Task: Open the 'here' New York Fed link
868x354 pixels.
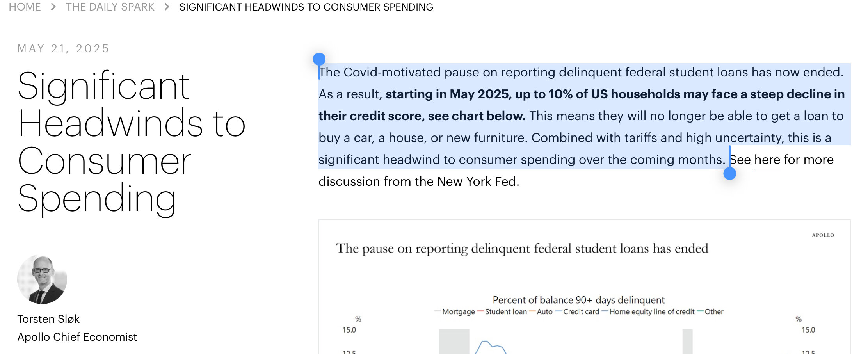Action: pos(767,160)
